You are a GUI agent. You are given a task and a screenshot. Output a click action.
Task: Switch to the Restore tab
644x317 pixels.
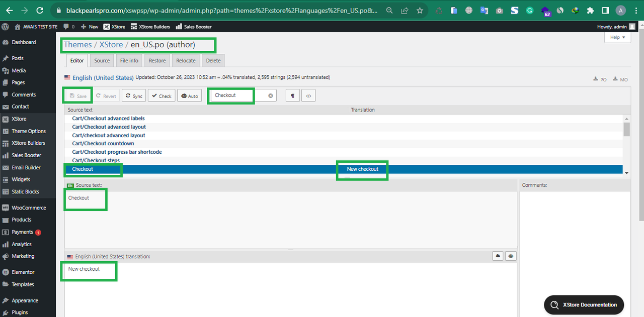(157, 61)
